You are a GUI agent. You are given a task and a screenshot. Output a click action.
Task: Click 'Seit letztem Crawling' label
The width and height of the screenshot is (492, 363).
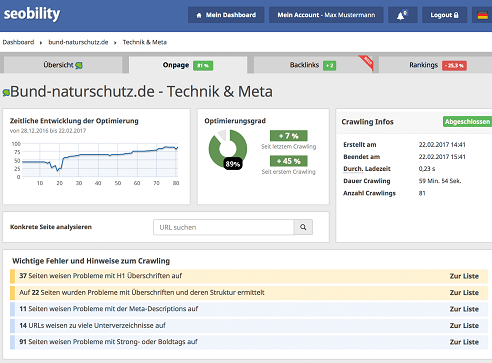click(x=289, y=146)
